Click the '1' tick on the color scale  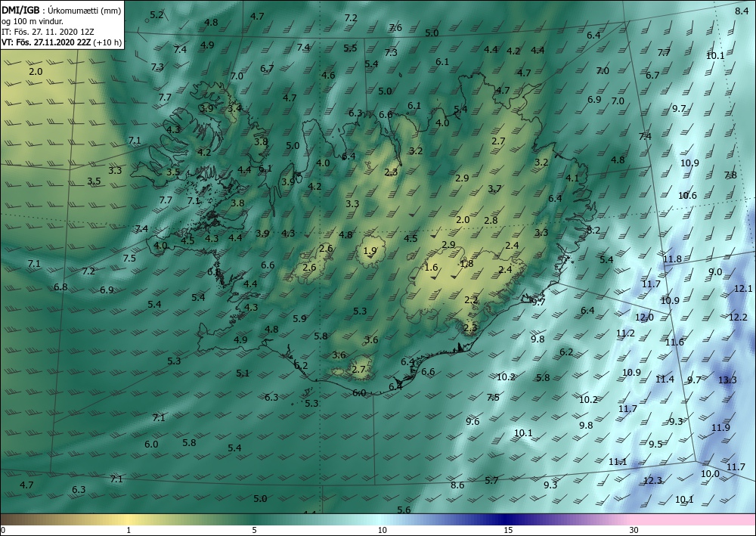129,530
